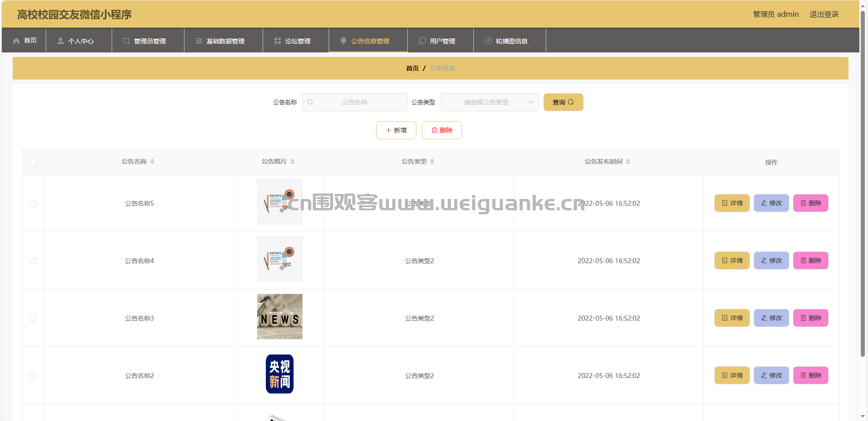Click the grid icon beside 论坛管理
The image size is (868, 421).
click(278, 41)
